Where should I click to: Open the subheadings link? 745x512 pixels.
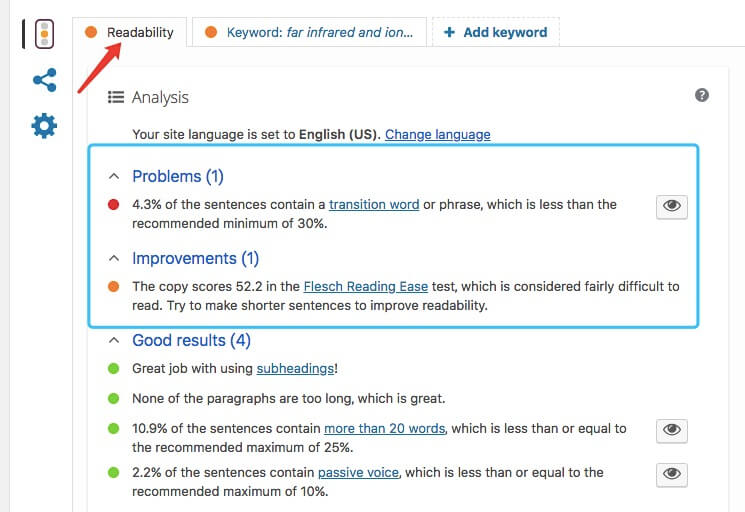[295, 369]
